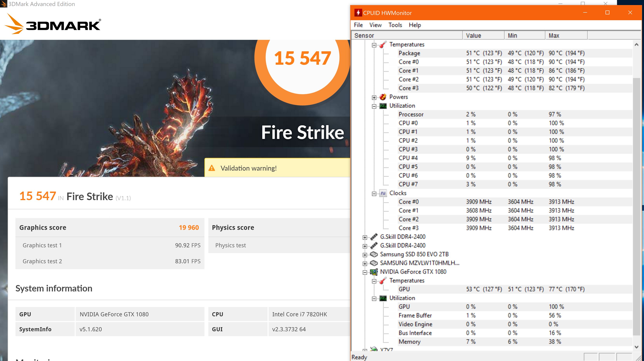Click the NVIDIA GeForce GTX 1080 card icon

click(373, 272)
